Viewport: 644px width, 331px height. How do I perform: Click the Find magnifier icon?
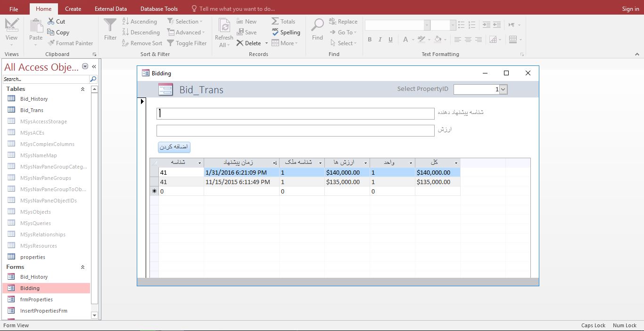[318, 25]
